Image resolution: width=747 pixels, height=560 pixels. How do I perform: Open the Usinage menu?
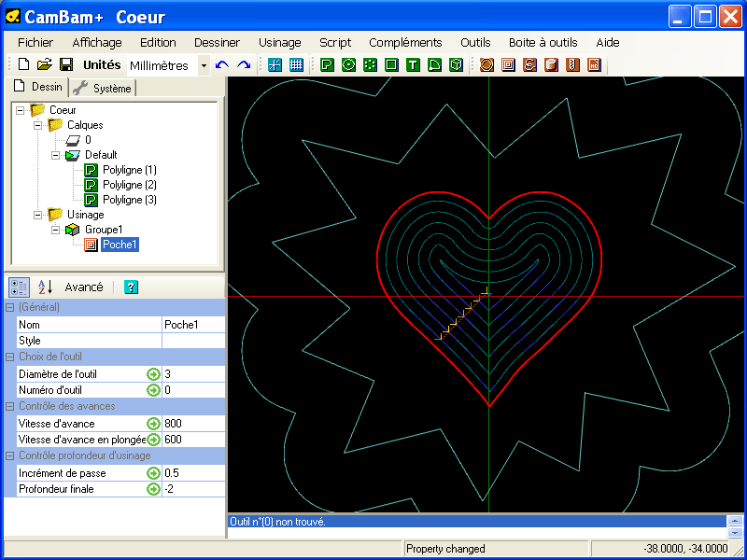click(279, 42)
